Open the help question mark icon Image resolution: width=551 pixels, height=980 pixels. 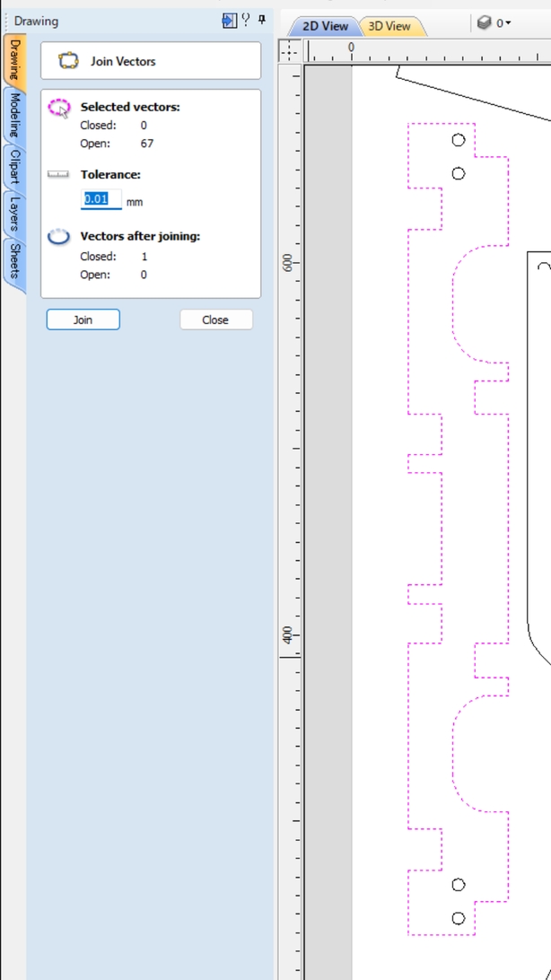[x=246, y=20]
